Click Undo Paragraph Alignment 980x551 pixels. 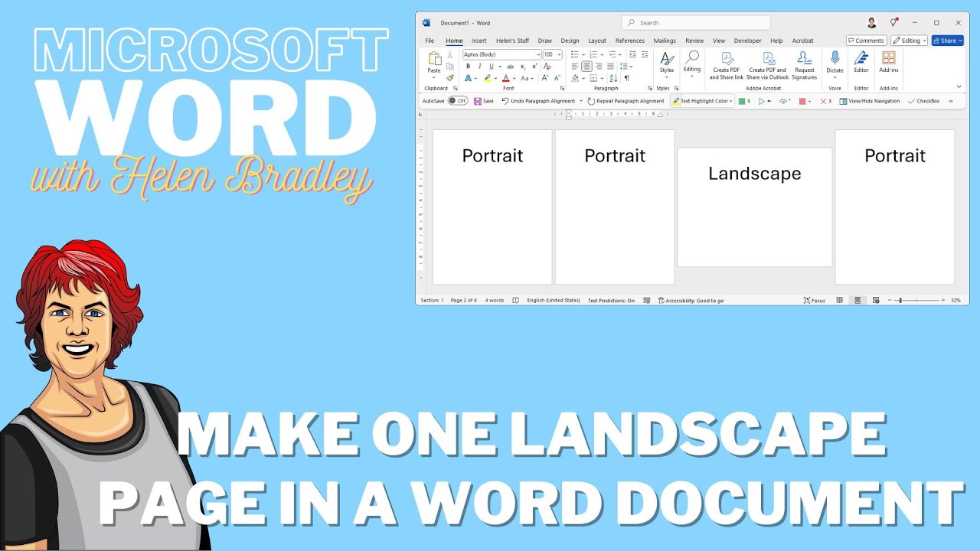(x=538, y=101)
